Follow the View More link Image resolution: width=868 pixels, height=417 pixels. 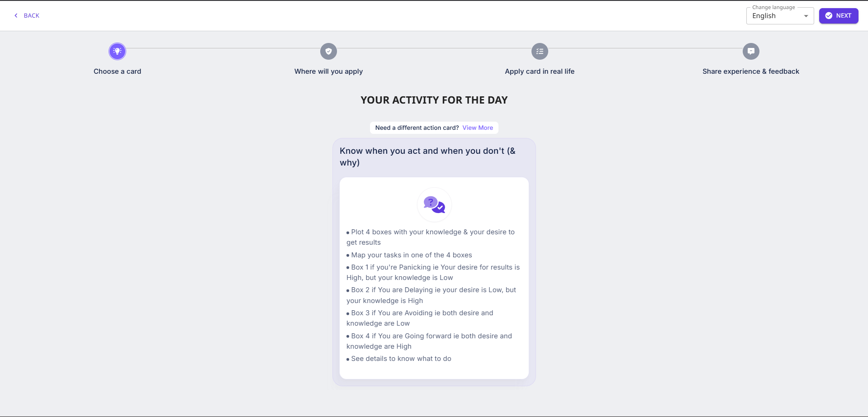(x=478, y=128)
